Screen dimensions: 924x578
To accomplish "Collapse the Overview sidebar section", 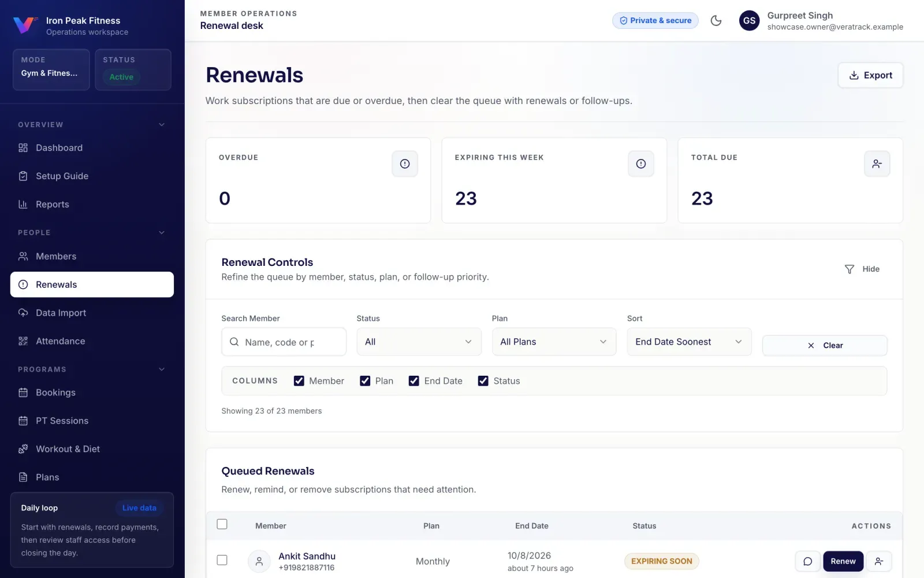I will tap(162, 125).
